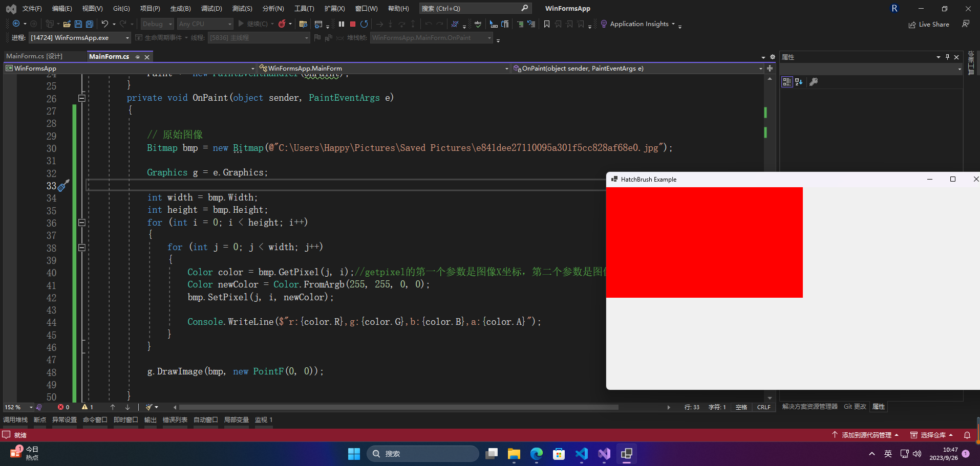Image resolution: width=980 pixels, height=466 pixels.
Task: Open the 编辑(E) menu
Action: 62,9
